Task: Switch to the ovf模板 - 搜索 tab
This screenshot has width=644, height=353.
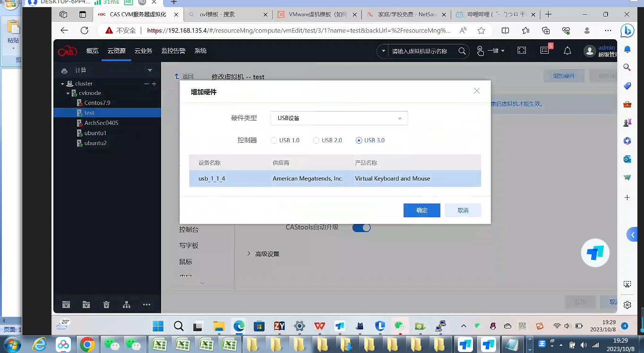Action: coord(228,14)
